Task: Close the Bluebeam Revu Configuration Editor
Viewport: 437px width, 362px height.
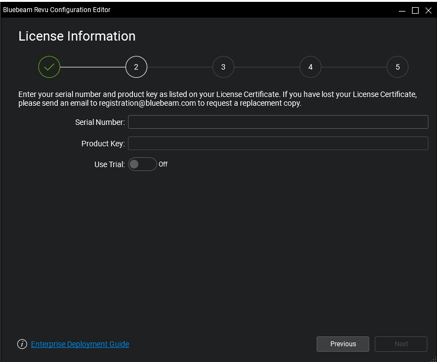Action: coord(429,11)
